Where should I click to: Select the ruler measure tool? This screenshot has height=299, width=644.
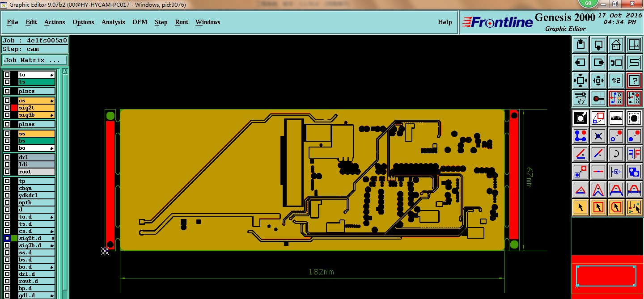(x=616, y=118)
